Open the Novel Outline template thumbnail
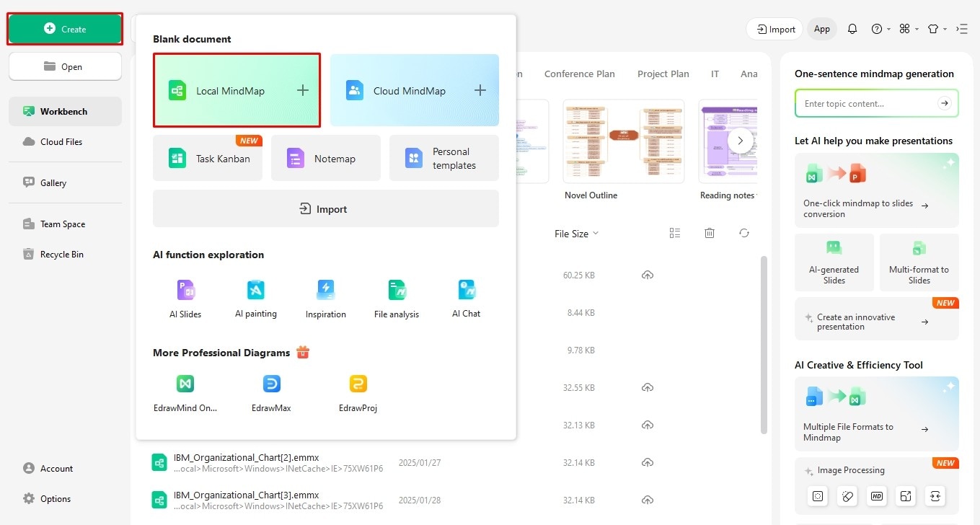Screen dimensions: 980x525 (623, 141)
